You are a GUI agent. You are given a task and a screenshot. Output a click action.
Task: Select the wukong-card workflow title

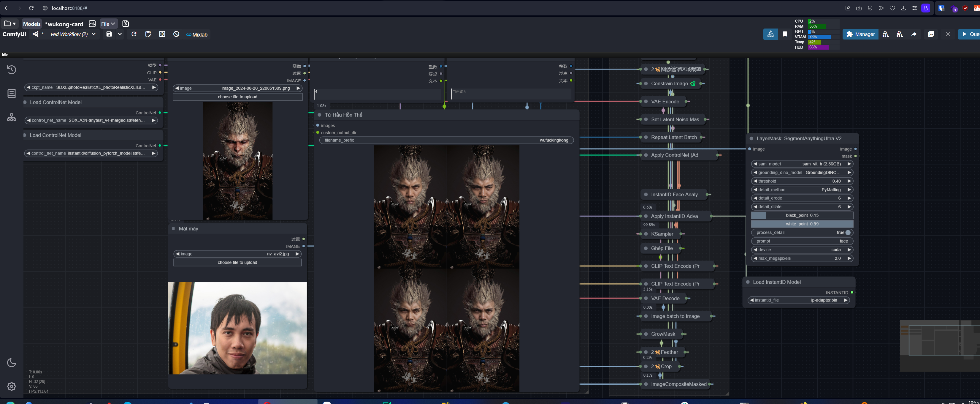coord(64,24)
